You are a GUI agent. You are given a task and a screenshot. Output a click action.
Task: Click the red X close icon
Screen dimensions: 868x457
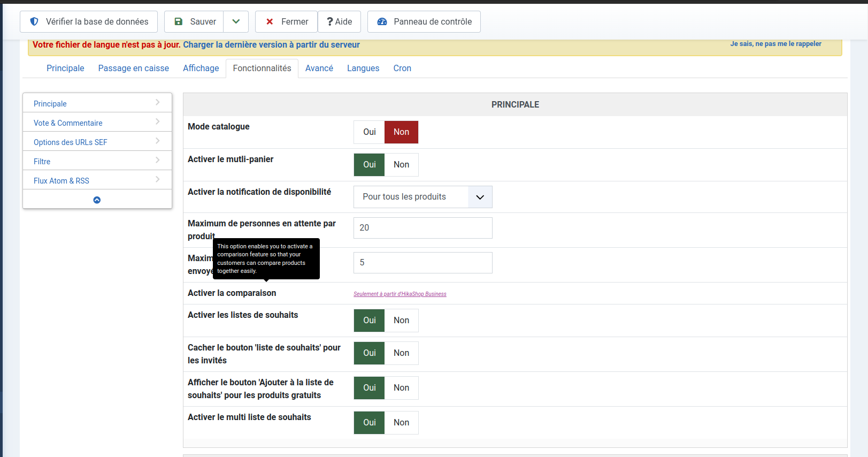coord(270,21)
